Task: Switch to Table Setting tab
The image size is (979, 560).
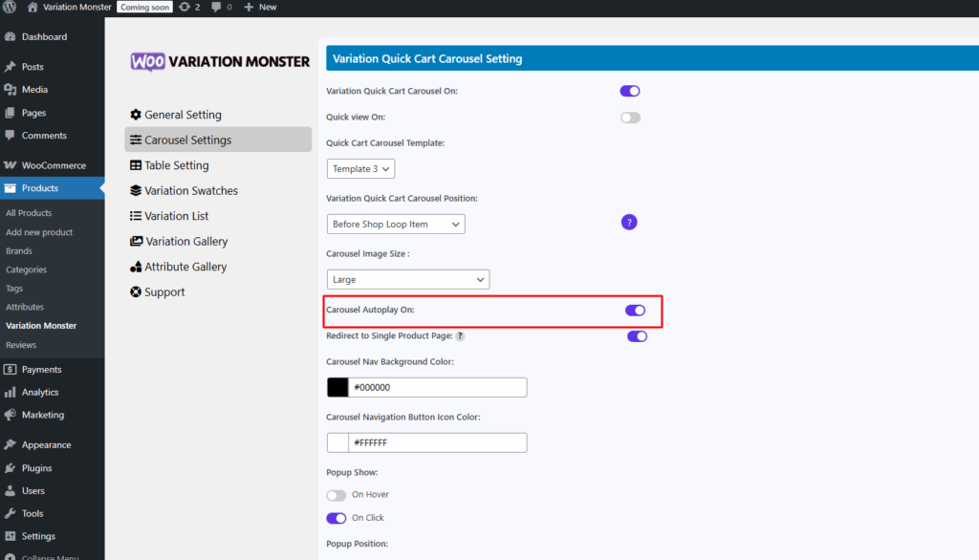Action: point(218,165)
